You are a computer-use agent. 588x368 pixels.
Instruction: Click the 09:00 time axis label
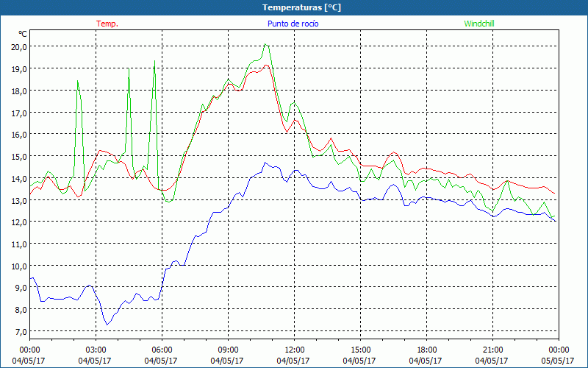[228, 350]
